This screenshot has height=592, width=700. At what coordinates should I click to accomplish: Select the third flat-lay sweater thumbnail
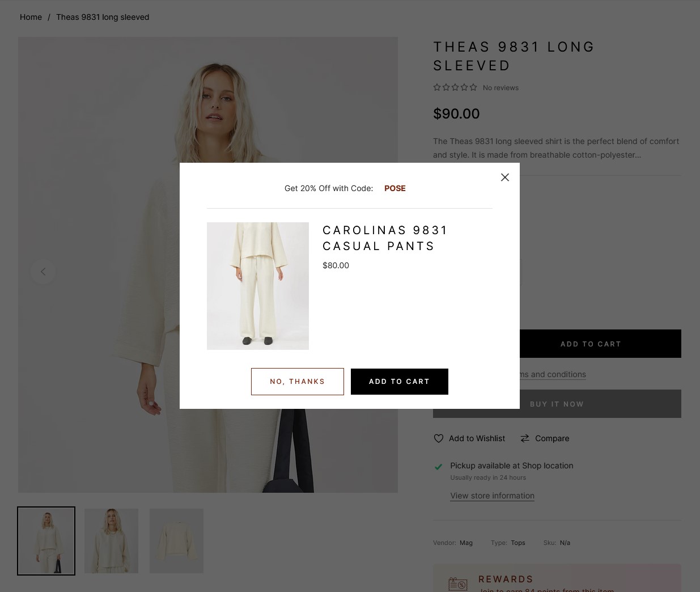point(176,541)
